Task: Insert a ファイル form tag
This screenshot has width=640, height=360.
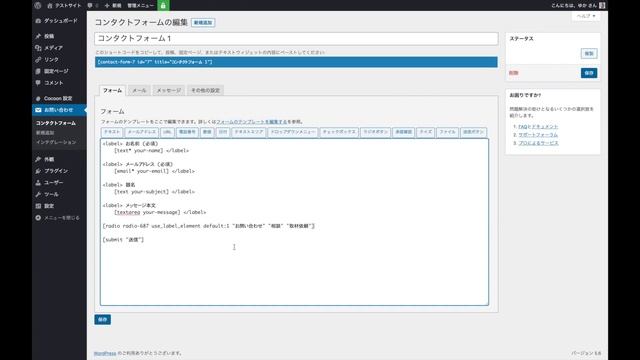Action: pyautogui.click(x=447, y=132)
